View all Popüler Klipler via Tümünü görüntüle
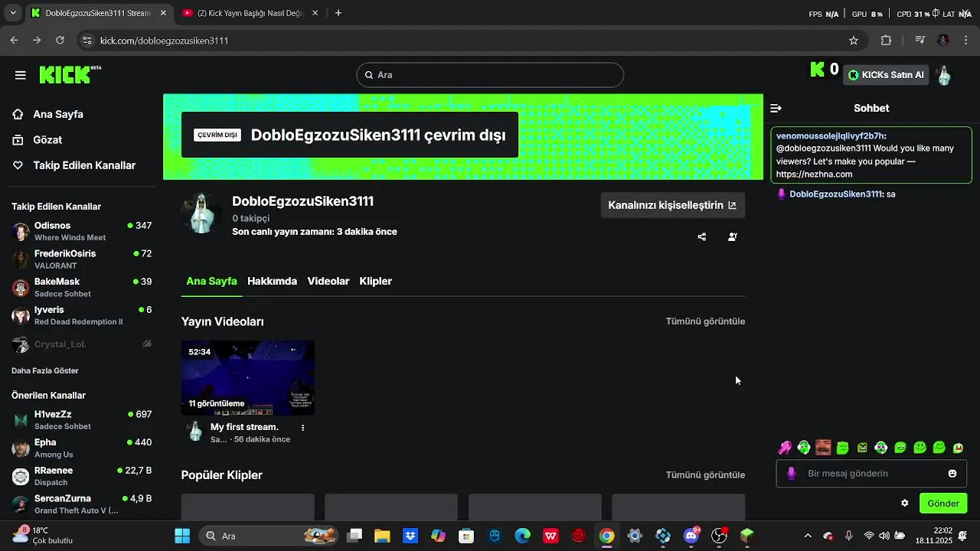 click(x=705, y=475)
